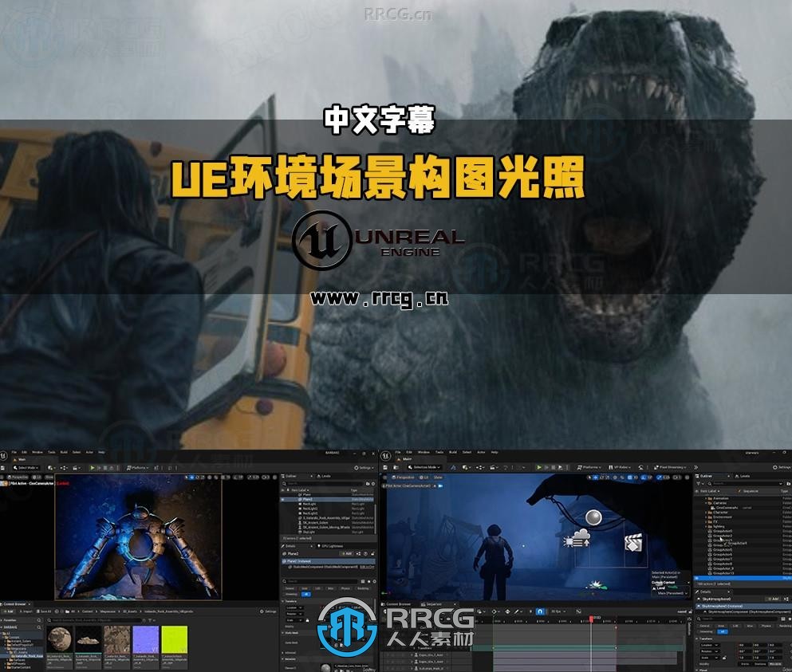The image size is (792, 672).
Task: Click Settings in left Content Browser
Action: 269,611
